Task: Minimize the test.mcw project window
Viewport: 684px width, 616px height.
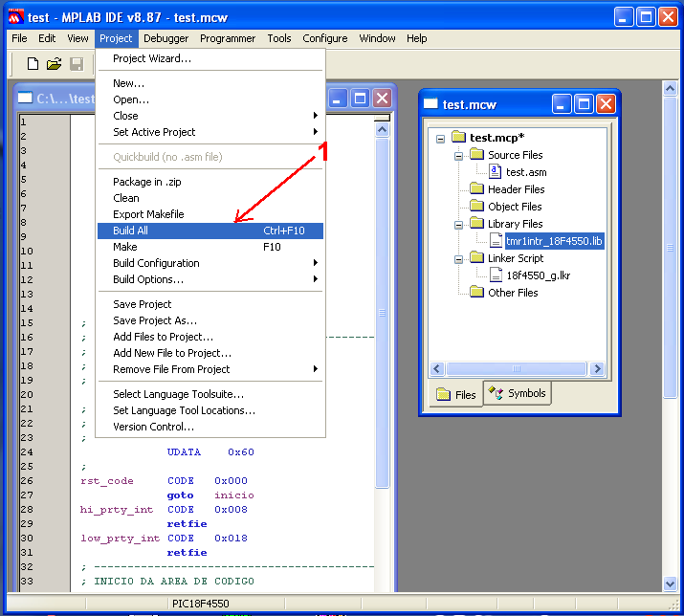Action: pyautogui.click(x=561, y=104)
